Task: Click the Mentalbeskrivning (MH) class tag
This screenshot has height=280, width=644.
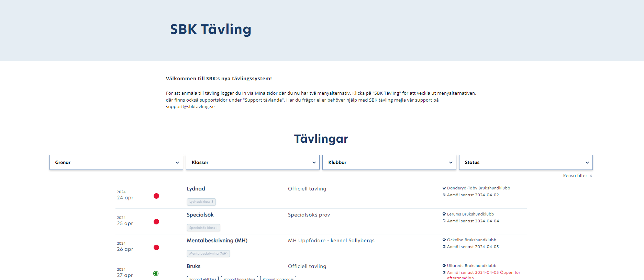Action: [x=208, y=254]
